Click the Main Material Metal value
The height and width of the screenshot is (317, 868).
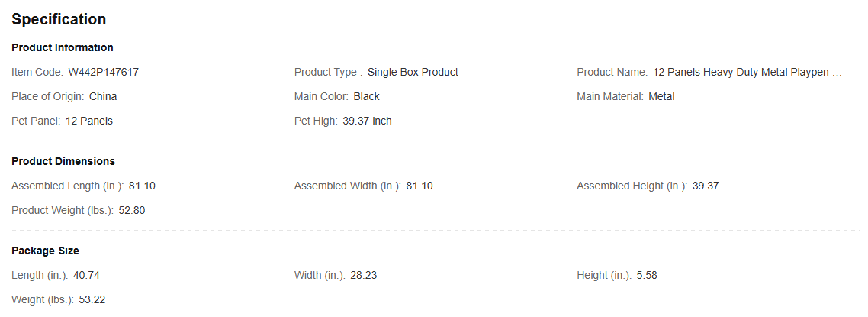(x=661, y=96)
